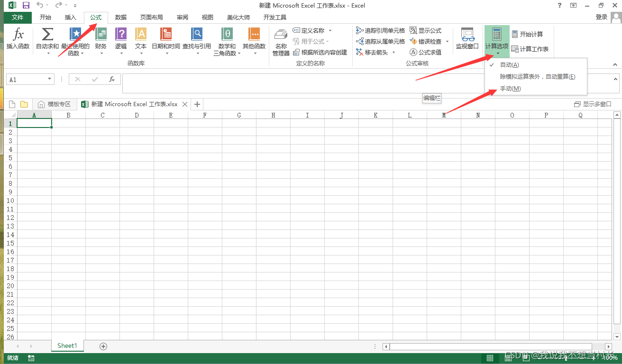622x364 pixels.
Task: Expand the formula bar with the chevron
Action: 616,79
